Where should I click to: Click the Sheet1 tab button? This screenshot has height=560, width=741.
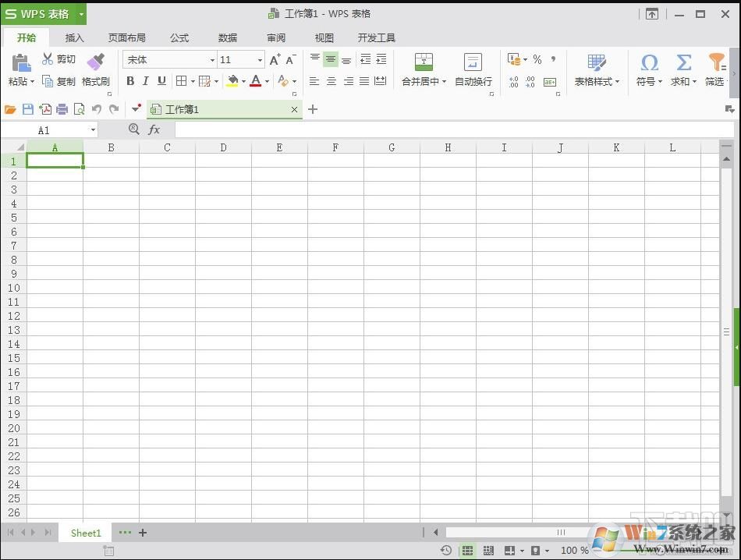pyautogui.click(x=85, y=533)
